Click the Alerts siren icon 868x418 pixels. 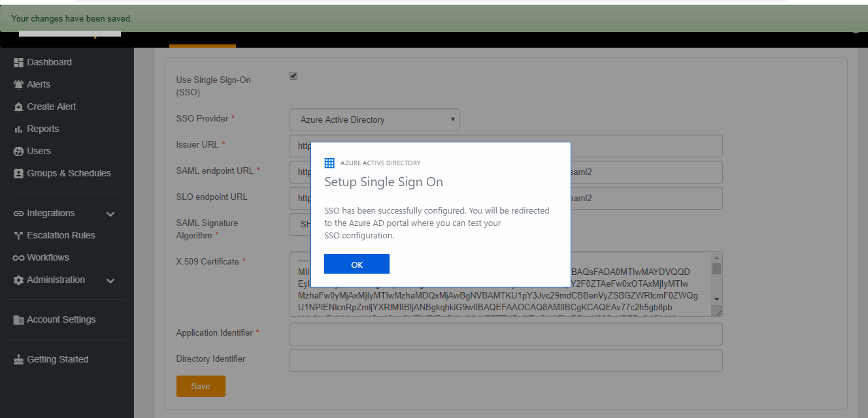[18, 85]
